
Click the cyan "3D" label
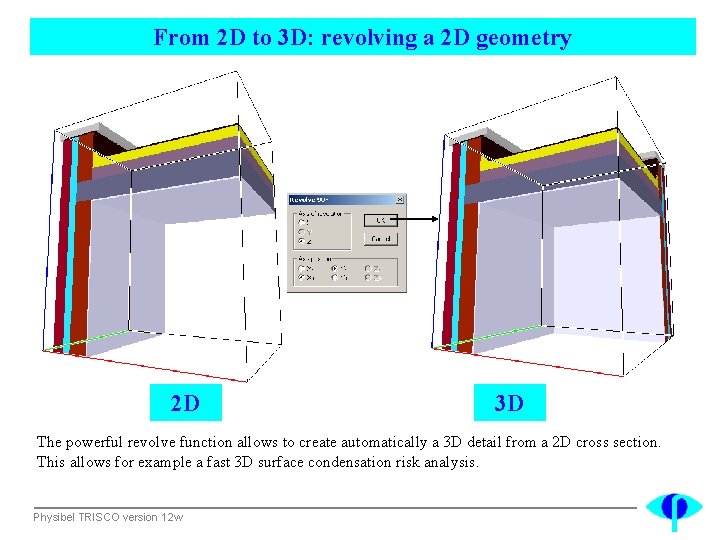coord(510,403)
